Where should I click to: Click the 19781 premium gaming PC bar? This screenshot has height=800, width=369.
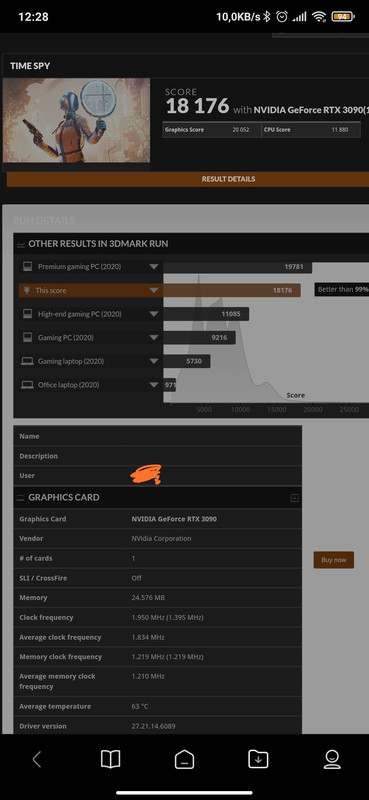(237, 267)
